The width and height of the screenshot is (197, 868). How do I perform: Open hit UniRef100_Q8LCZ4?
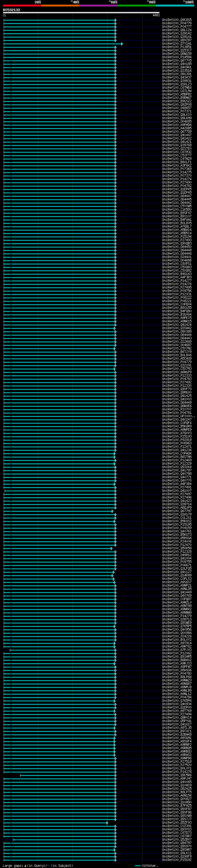pyautogui.click(x=177, y=30)
